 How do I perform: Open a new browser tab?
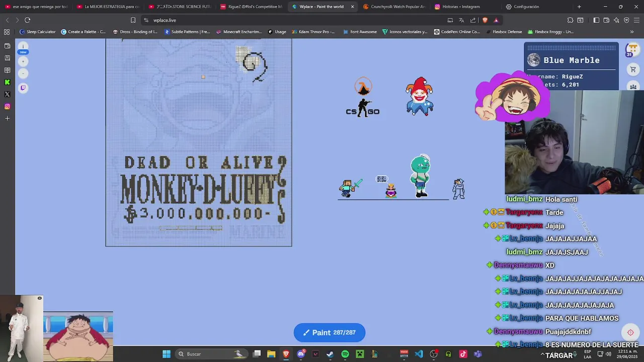click(x=579, y=7)
